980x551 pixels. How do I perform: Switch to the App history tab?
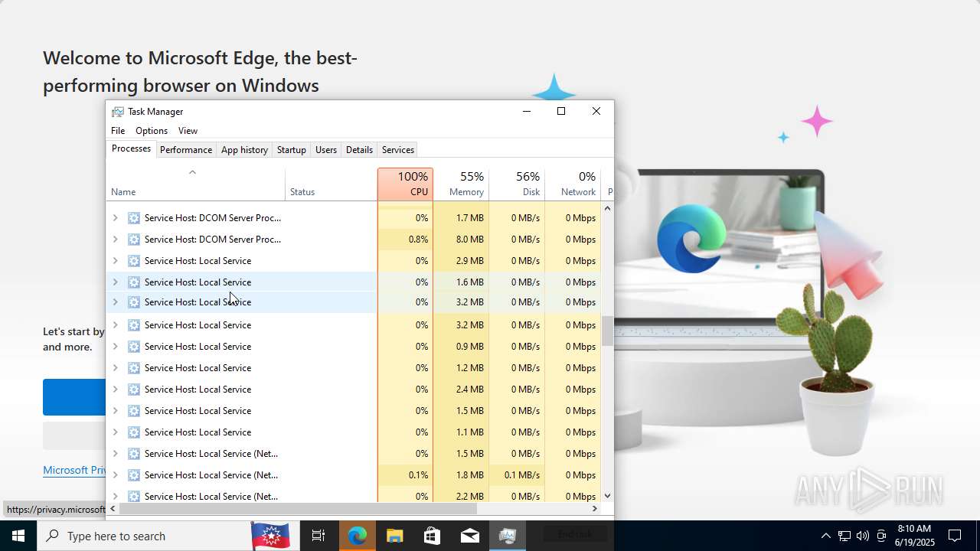point(244,150)
